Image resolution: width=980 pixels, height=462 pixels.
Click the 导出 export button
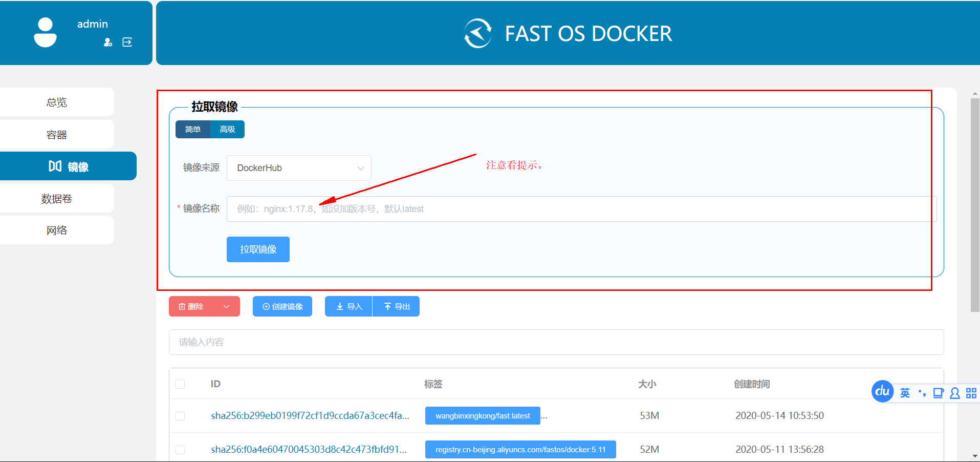[x=396, y=306]
